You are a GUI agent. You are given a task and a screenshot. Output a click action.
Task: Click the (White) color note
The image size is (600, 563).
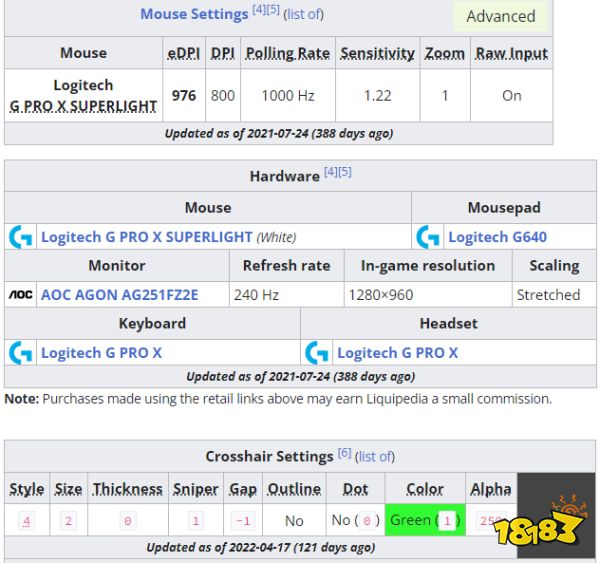click(x=276, y=237)
